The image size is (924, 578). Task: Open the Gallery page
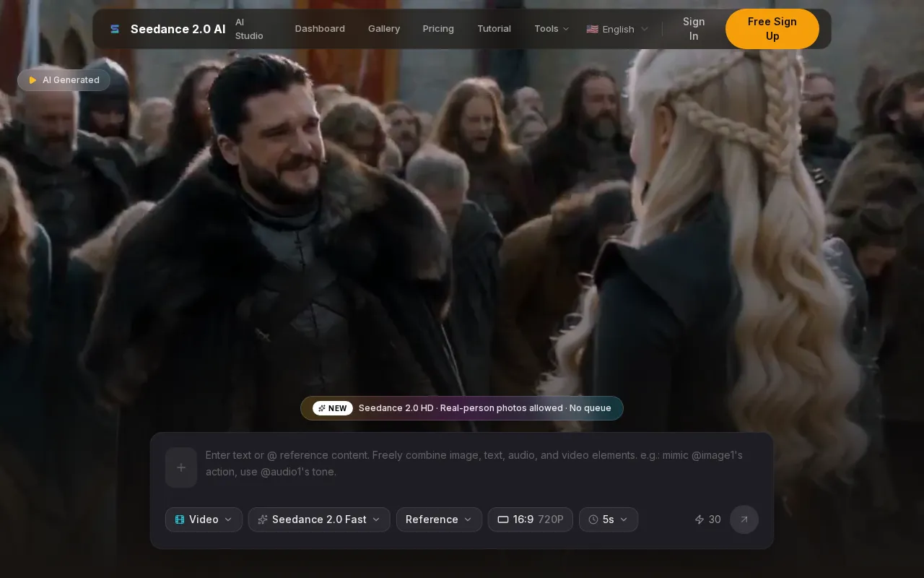(x=384, y=29)
